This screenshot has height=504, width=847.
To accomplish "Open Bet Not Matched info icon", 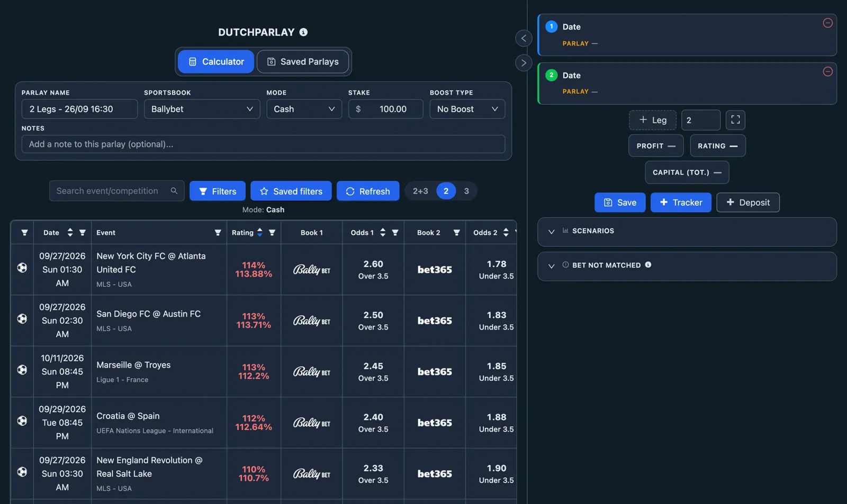I will point(648,265).
